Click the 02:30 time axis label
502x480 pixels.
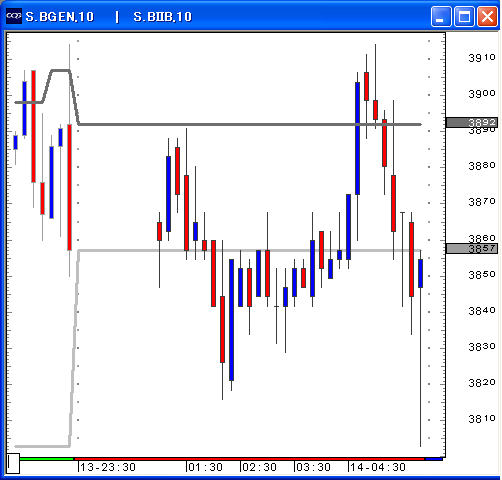pos(259,467)
